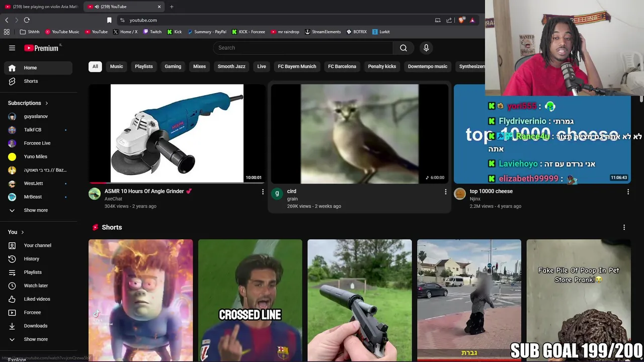Image resolution: width=644 pixels, height=362 pixels.
Task: Click AxeChat channel avatar
Action: (x=95, y=194)
